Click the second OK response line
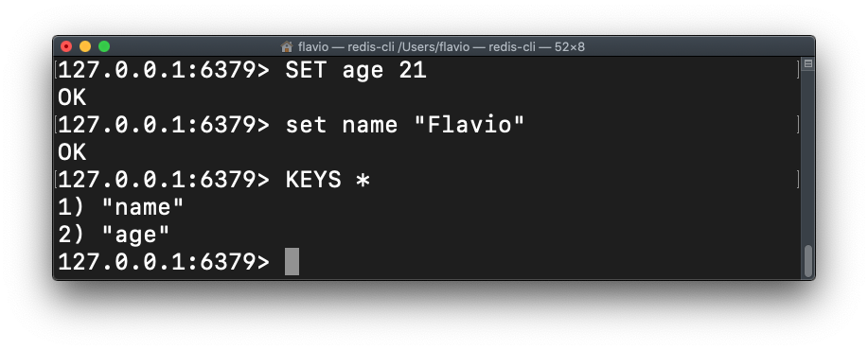Screen dimensions: 868x350 72,152
